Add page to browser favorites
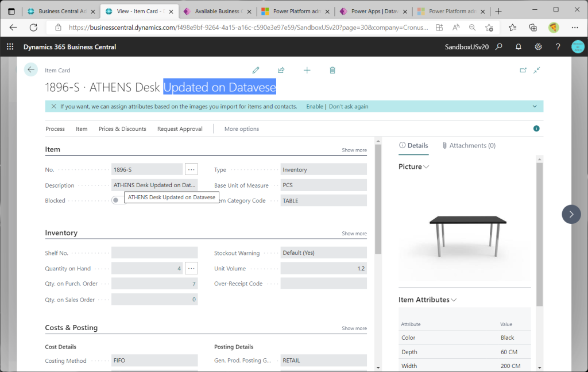This screenshot has width=588, height=372. point(489,28)
